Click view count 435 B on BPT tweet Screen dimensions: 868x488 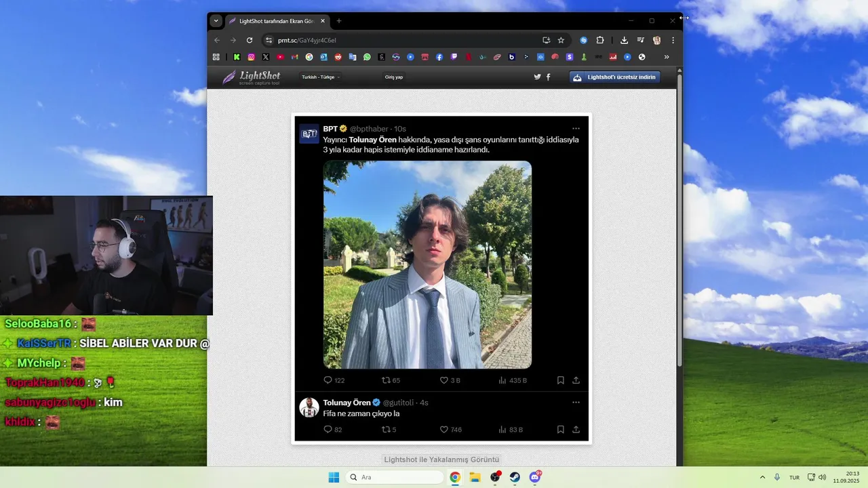tap(513, 380)
